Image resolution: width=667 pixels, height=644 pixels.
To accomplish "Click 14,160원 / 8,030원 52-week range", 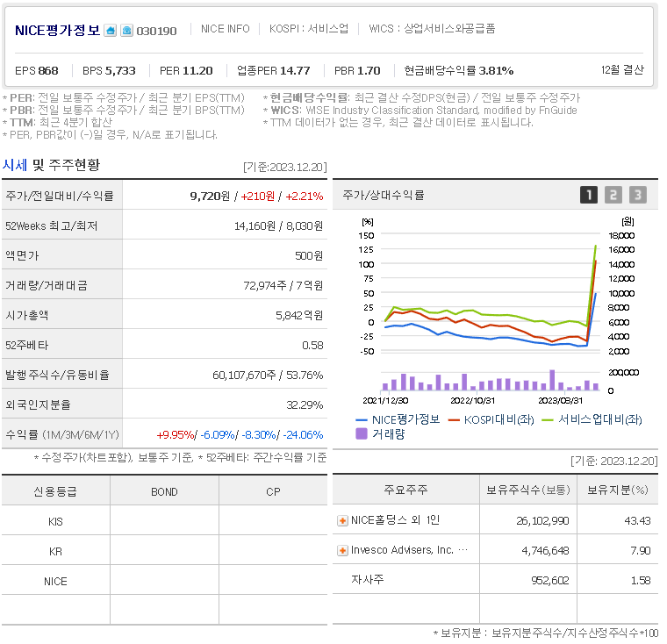I will click(278, 225).
